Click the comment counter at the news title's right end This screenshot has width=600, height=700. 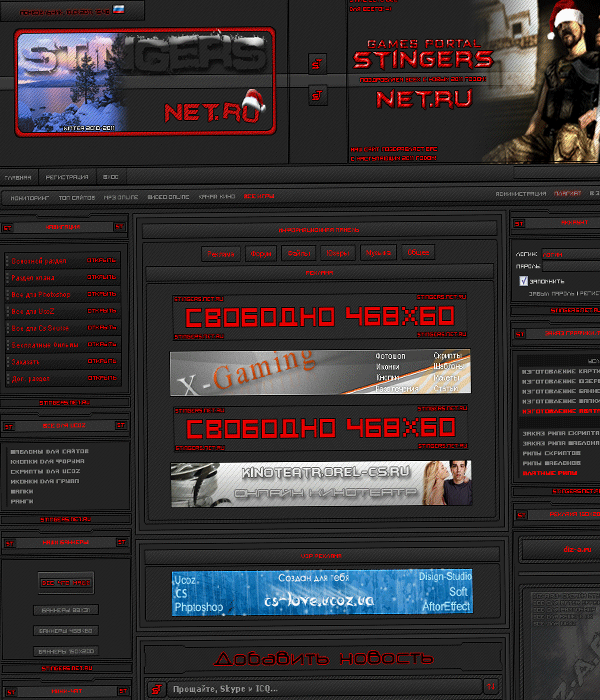491,687
